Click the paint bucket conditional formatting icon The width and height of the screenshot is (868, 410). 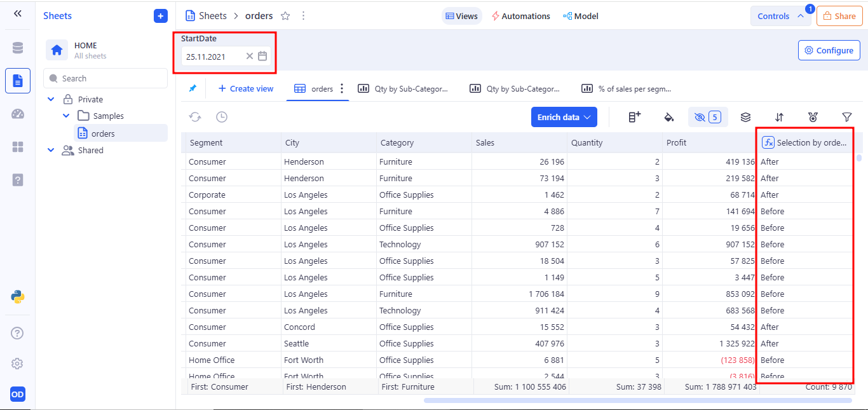click(668, 117)
